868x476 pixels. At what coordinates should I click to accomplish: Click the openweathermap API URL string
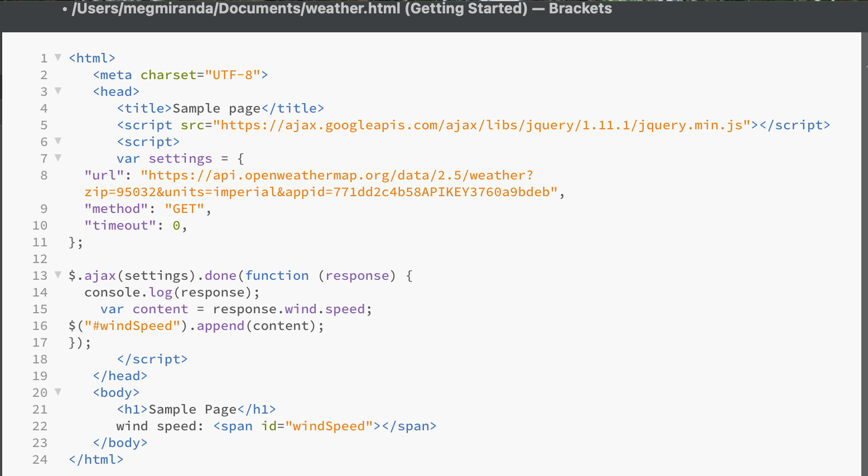pos(337,176)
